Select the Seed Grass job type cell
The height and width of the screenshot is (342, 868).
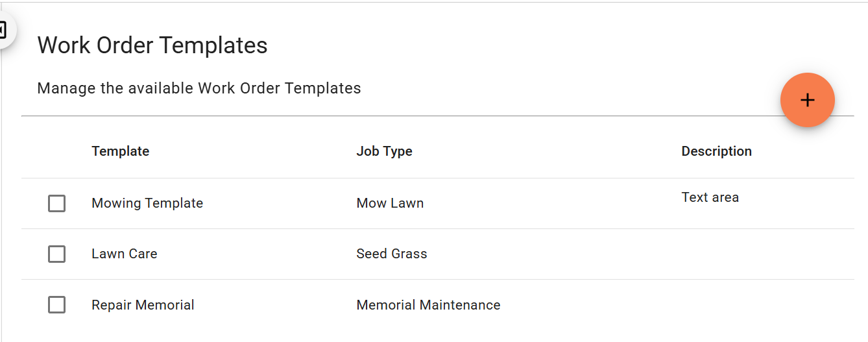392,254
